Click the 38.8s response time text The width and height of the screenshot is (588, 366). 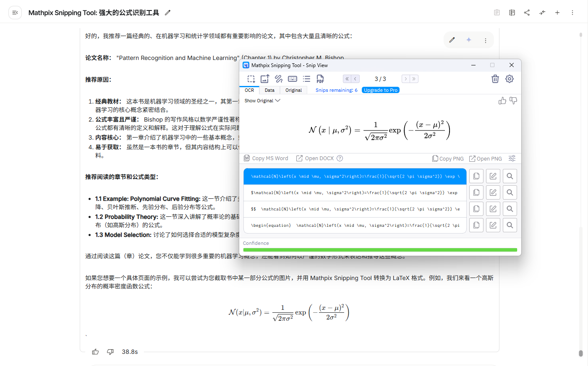tap(130, 352)
